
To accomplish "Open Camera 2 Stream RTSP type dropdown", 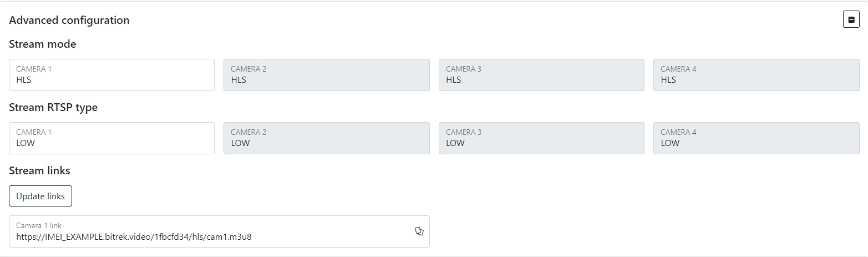I will tap(326, 138).
